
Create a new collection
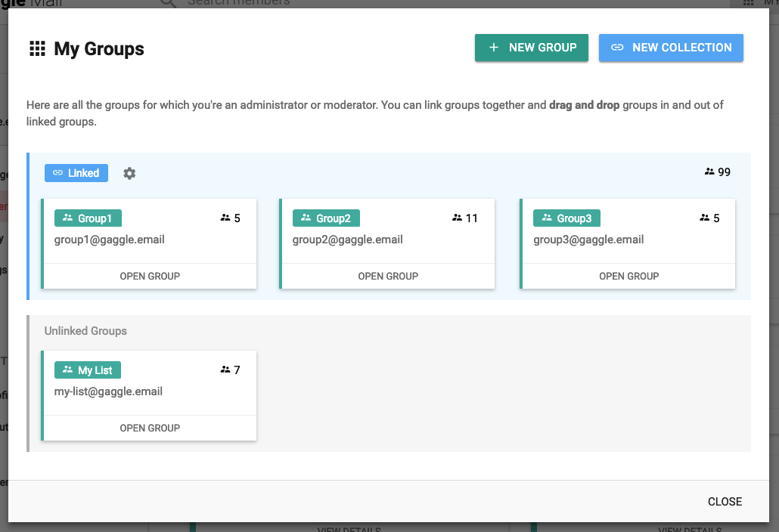[671, 48]
